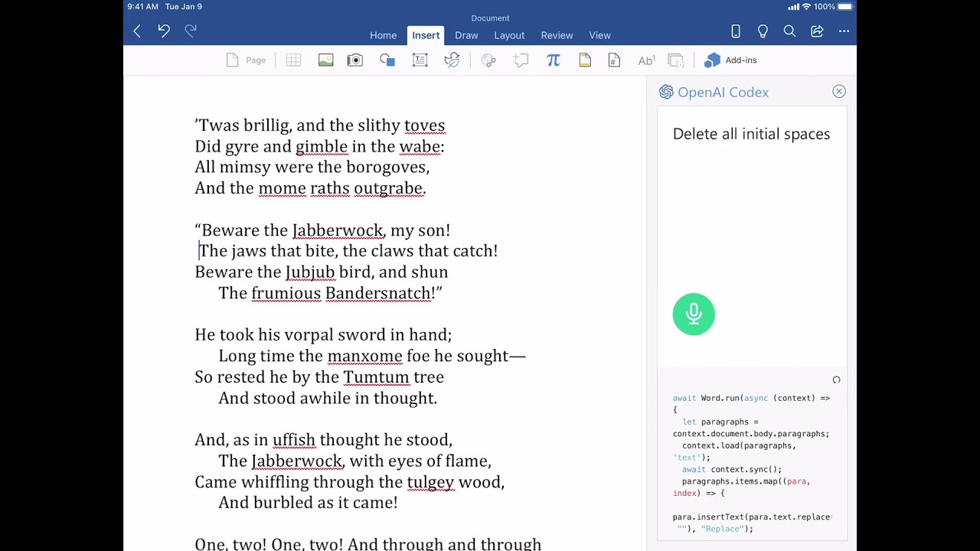
Task: Go back using the back chevron
Action: tap(137, 31)
